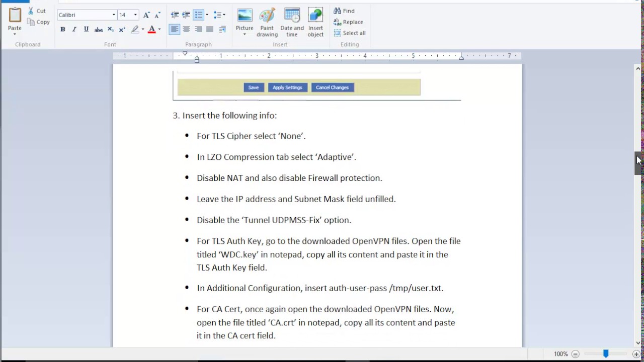Toggle strikethrough formatting
This screenshot has width=644, height=362.
click(x=99, y=30)
